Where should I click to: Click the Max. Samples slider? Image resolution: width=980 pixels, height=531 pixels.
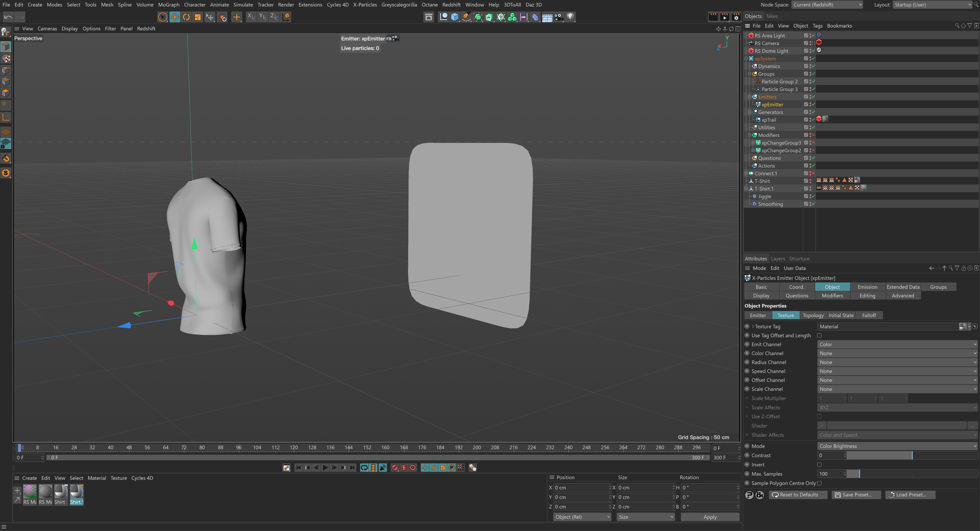[912, 474]
